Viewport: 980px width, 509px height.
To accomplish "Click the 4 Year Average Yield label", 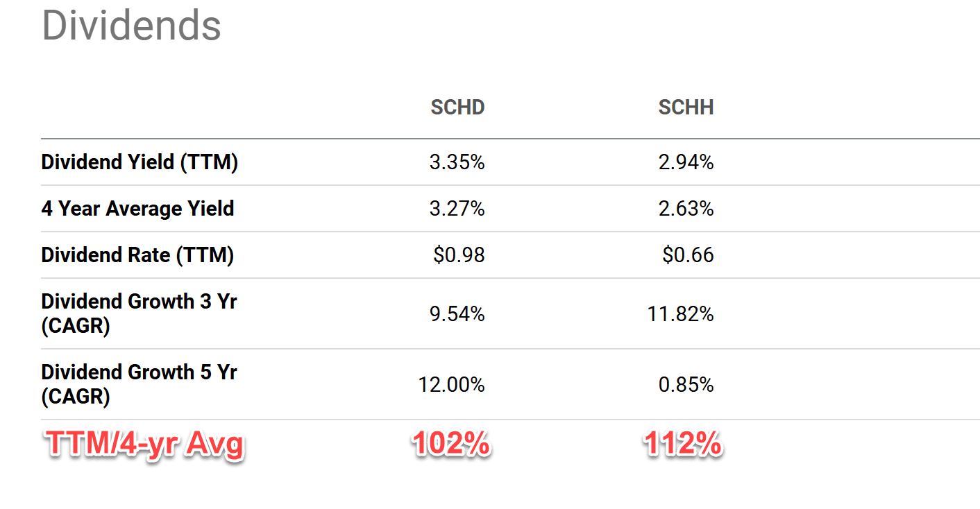I will tap(137, 209).
